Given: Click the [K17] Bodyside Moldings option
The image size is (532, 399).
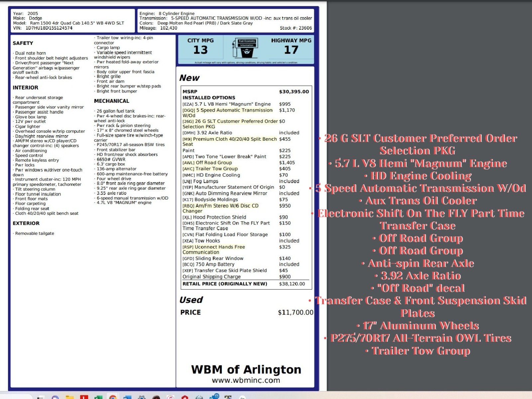Looking at the screenshot, I should 235,199.
